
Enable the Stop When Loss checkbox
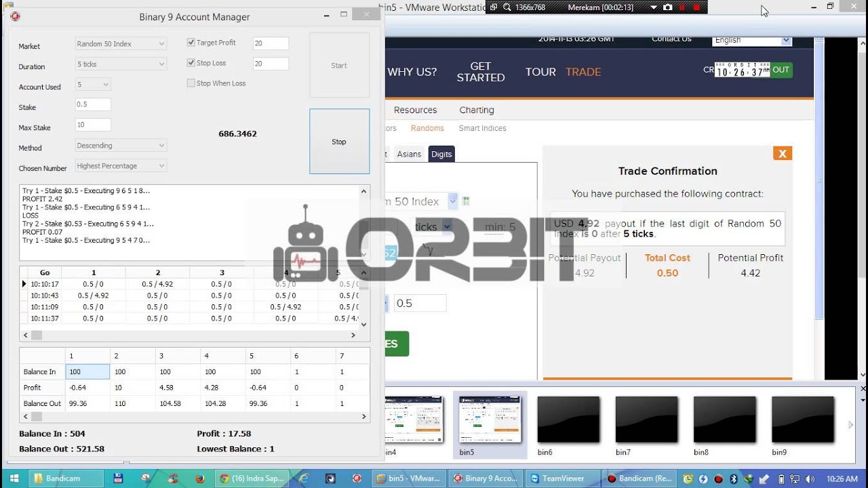[x=191, y=83]
